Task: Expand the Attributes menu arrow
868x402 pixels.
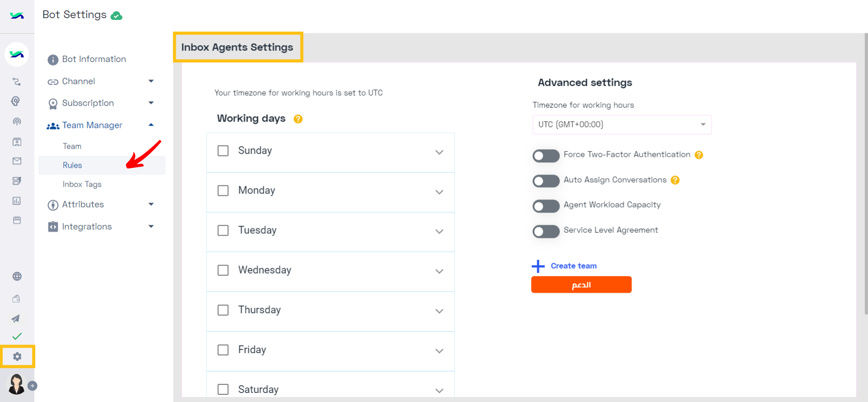Action: 151,204
